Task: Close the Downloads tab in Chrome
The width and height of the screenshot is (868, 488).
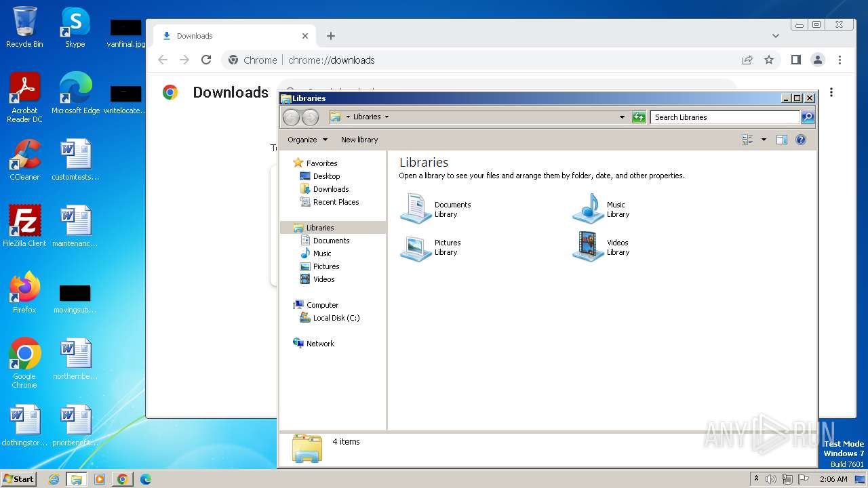Action: (x=305, y=36)
